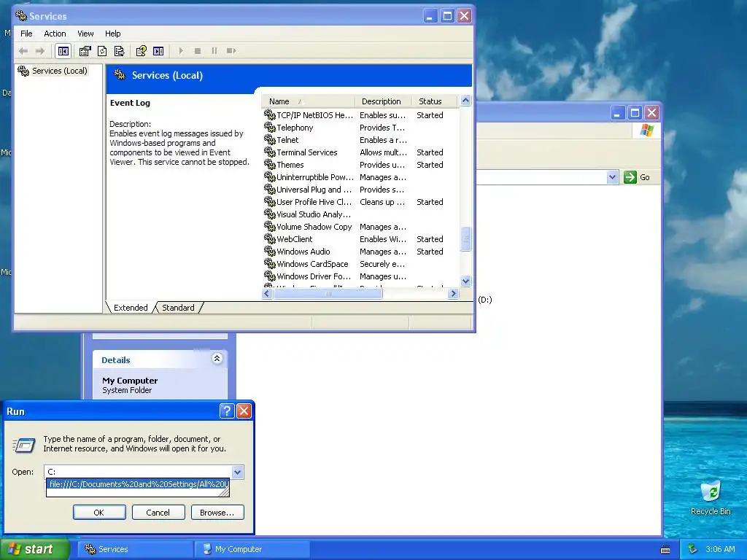Switch to the Extended tab
This screenshot has height=560, width=747.
[131, 308]
